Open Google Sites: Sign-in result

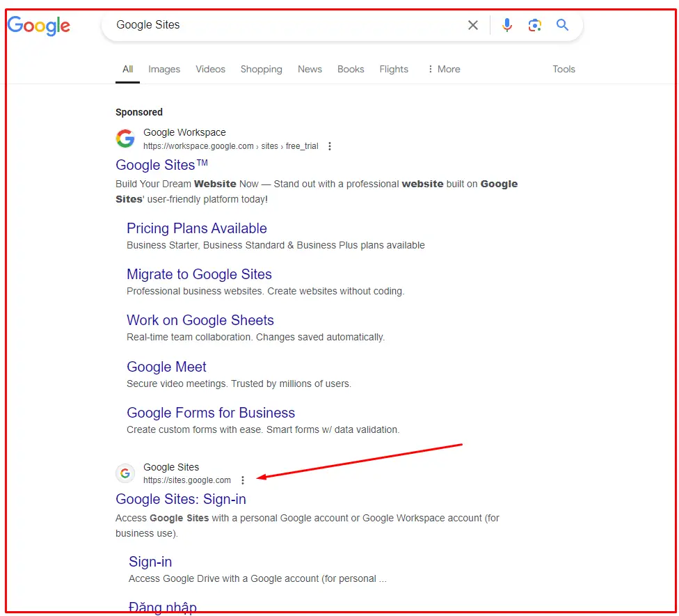(x=181, y=499)
